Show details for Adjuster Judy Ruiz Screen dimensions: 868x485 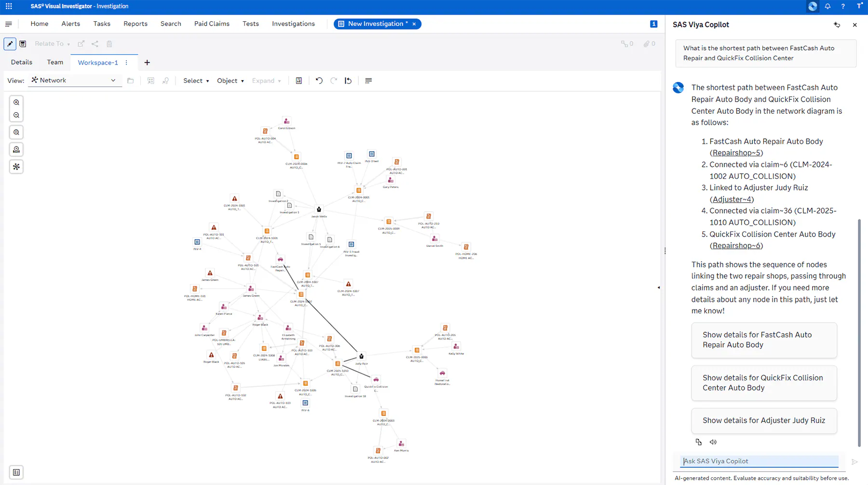point(764,421)
